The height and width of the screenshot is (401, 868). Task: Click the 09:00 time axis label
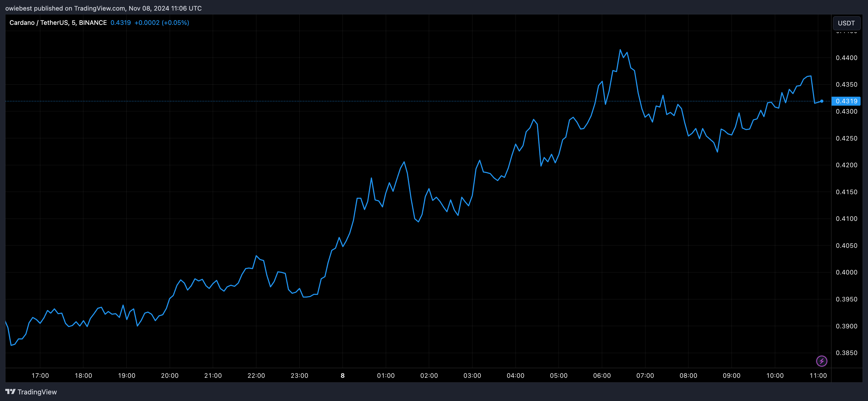pyautogui.click(x=731, y=375)
